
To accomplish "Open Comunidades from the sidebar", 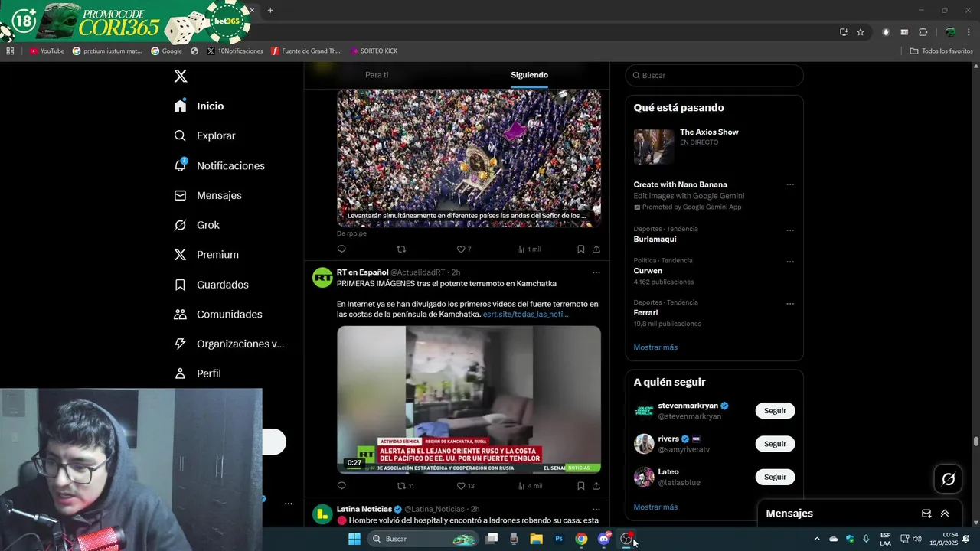I will tap(218, 315).
